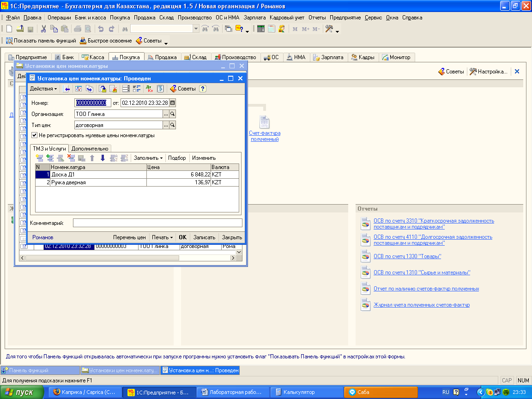Open the Действия dropdown menu
This screenshot has width=532, height=399.
[x=43, y=89]
